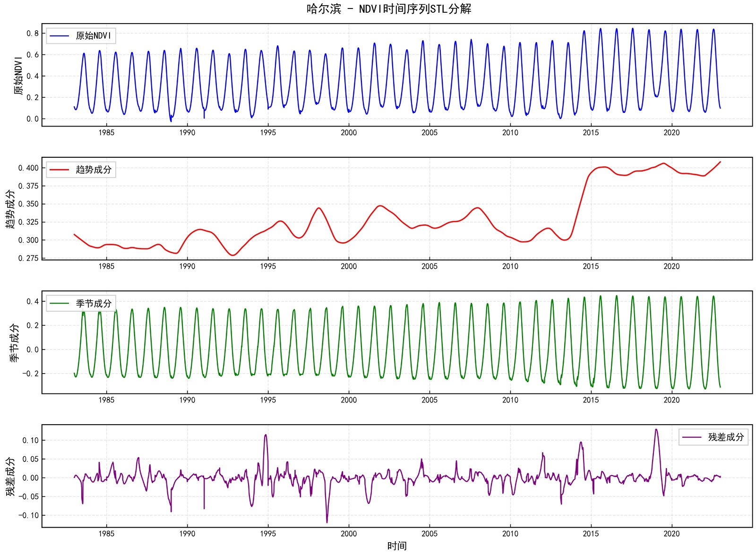Click the 时间 x-axis label at bottom
Image resolution: width=756 pixels, height=554 pixels.
point(396,546)
